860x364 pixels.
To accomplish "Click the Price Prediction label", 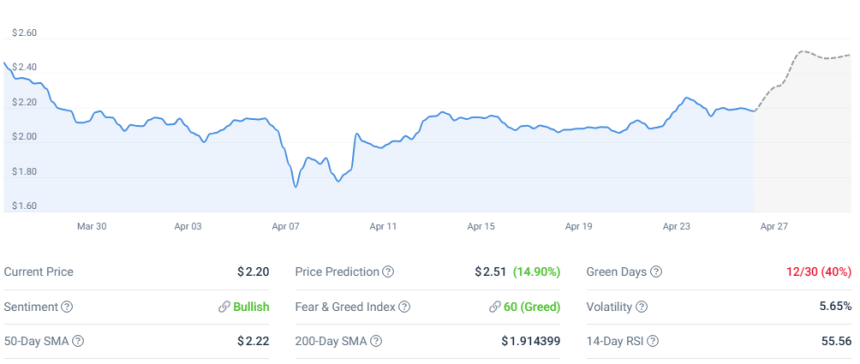I will tap(337, 272).
